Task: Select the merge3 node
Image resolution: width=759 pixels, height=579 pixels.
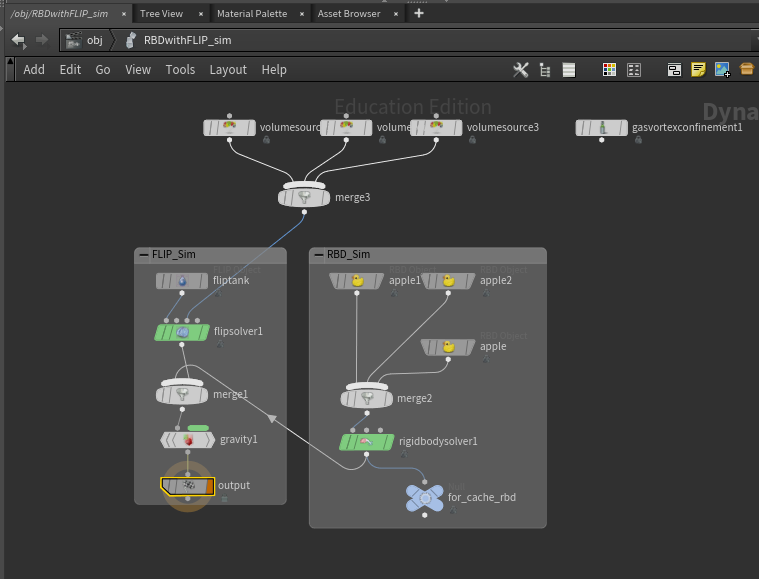Action: click(x=304, y=198)
